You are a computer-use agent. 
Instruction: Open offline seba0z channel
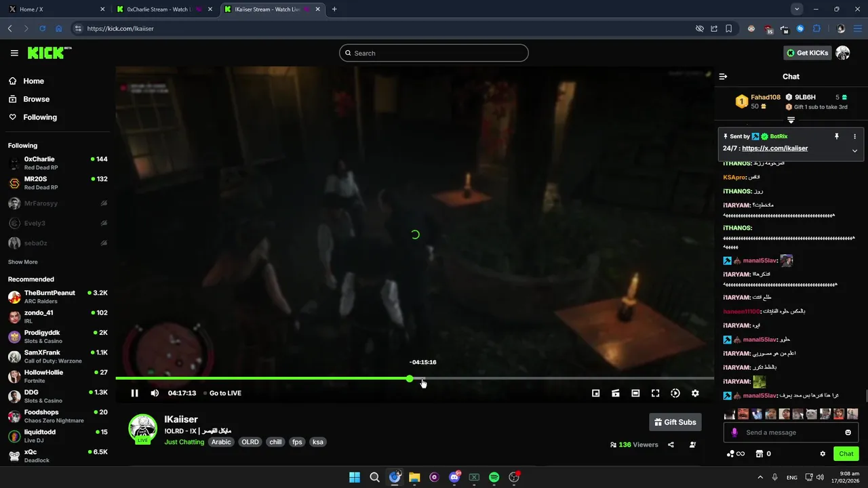58,243
